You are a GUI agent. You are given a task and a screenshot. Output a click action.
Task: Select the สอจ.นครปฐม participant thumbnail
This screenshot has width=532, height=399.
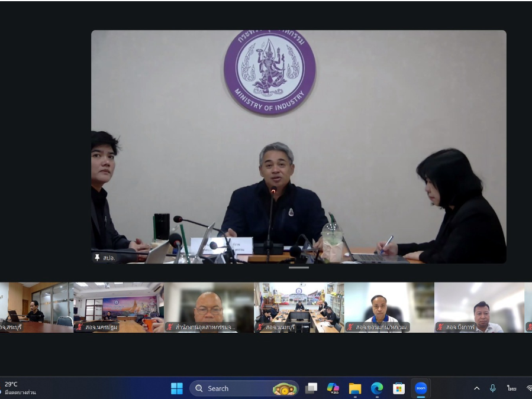pos(119,307)
